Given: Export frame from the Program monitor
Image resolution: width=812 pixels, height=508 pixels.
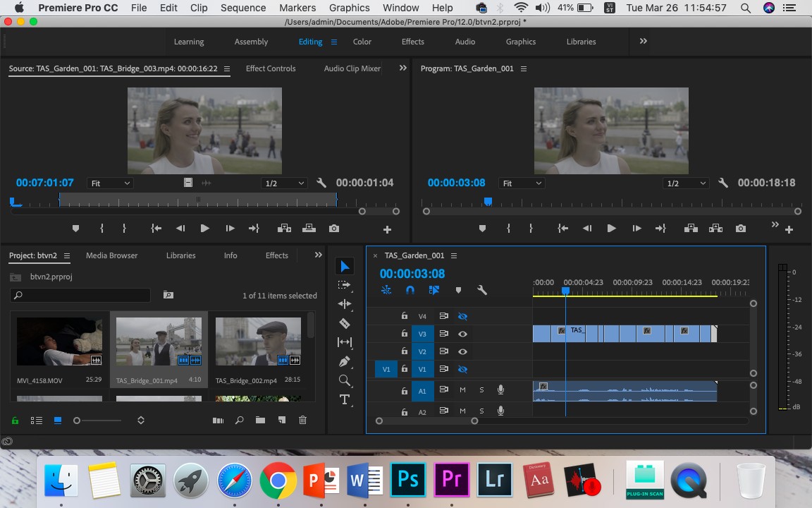Looking at the screenshot, I should click(741, 229).
